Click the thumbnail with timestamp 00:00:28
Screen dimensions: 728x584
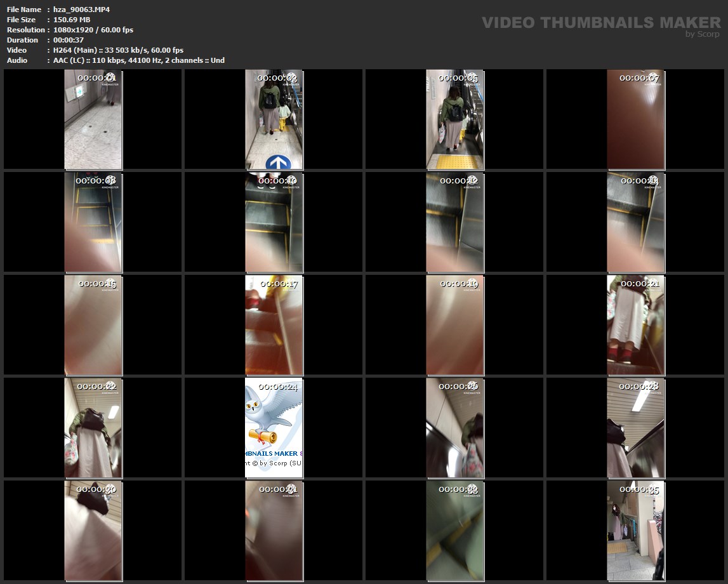(x=636, y=428)
